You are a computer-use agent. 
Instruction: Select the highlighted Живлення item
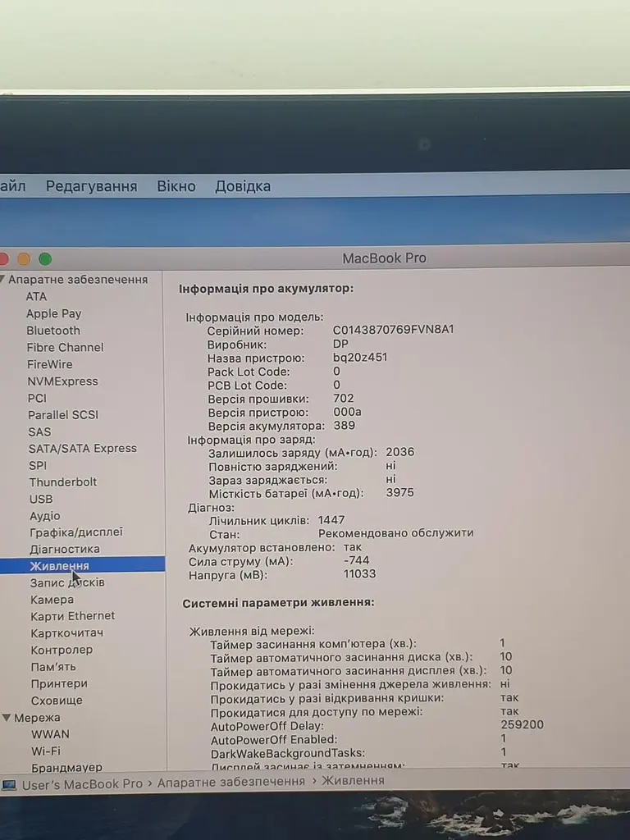point(82,565)
